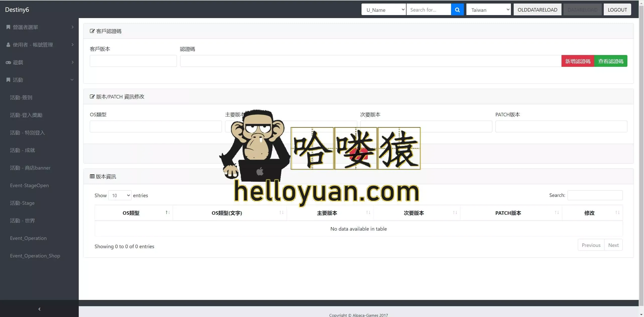Focus the table Search input field
This screenshot has width=644, height=317.
595,195
